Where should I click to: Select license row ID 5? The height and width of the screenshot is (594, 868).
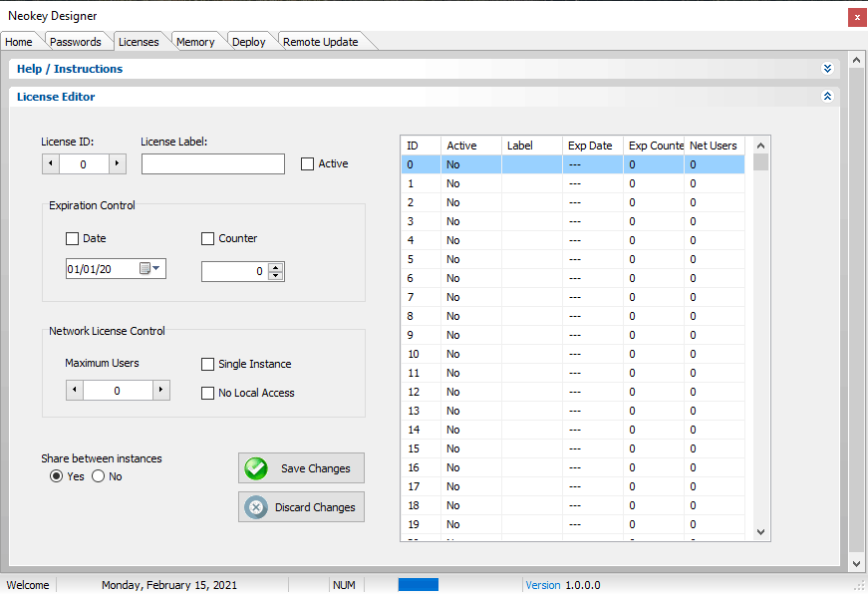[x=573, y=259]
